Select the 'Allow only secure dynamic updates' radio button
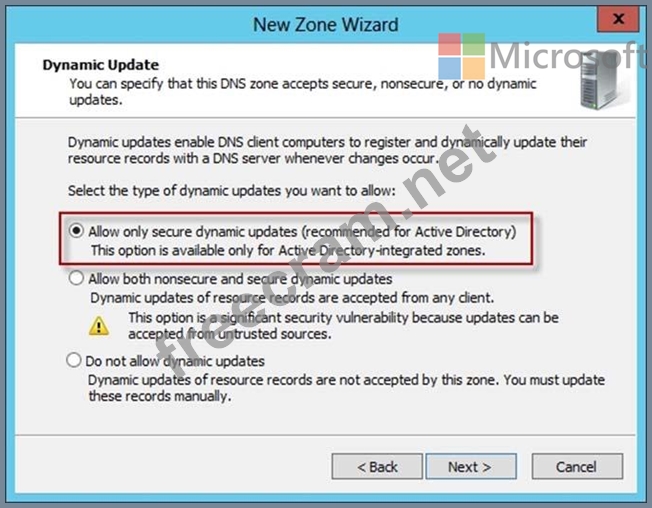The image size is (652, 508). pyautogui.click(x=77, y=230)
